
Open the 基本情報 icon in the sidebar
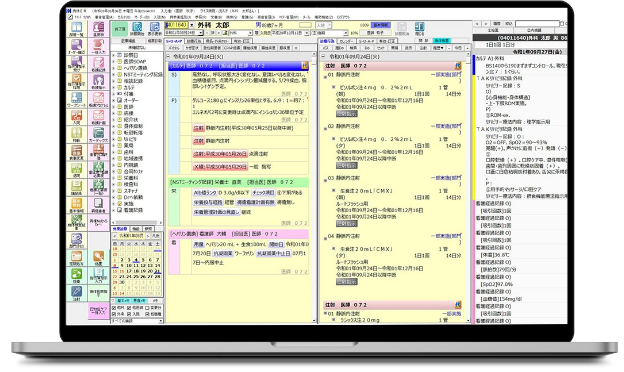76,205
